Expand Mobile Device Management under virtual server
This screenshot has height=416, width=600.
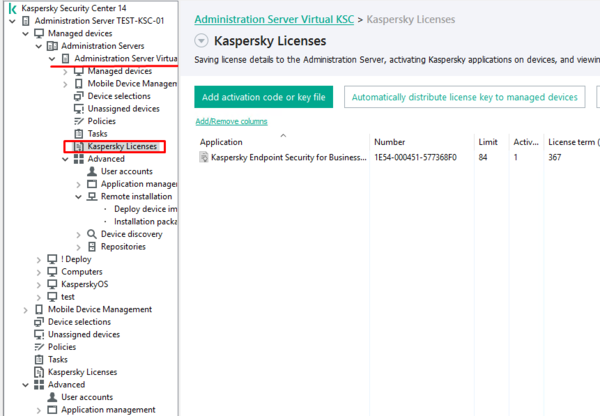[65, 84]
